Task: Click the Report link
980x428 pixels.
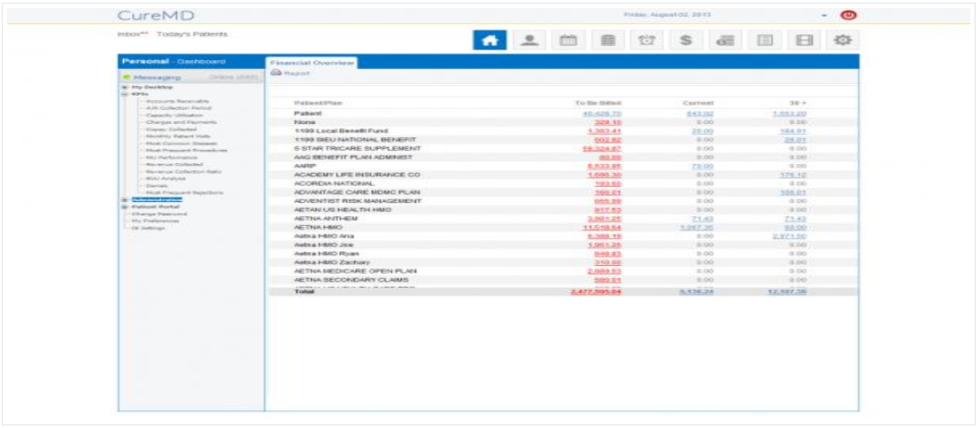Action: coord(297,74)
